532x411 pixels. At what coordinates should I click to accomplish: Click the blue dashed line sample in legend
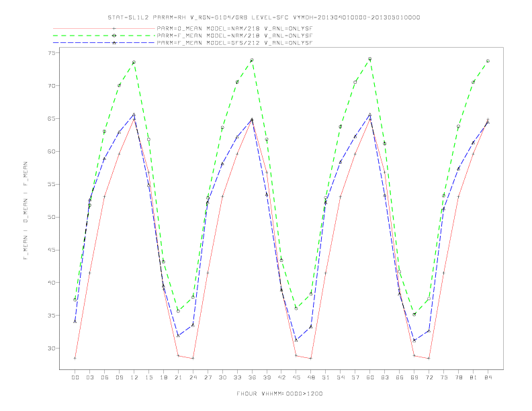pos(104,43)
